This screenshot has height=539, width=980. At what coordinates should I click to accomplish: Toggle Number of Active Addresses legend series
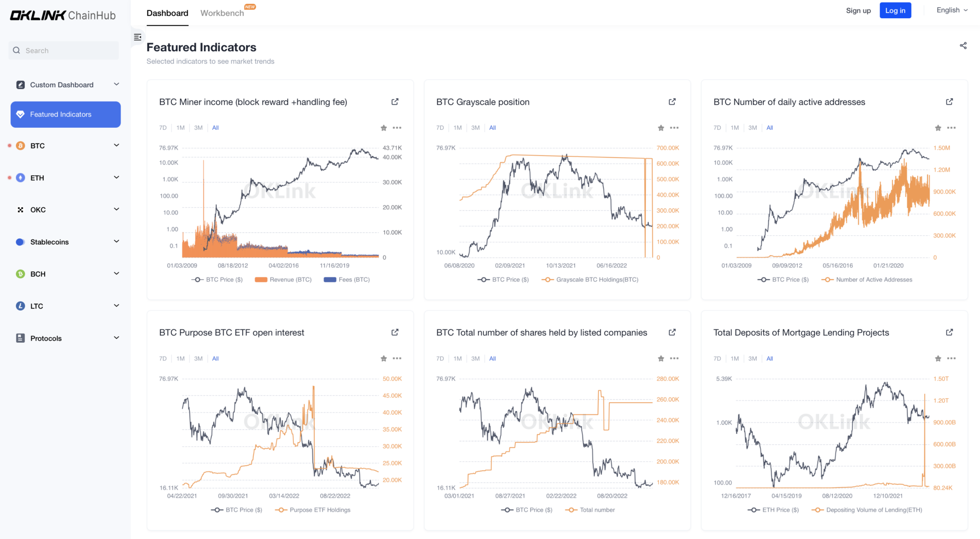tap(867, 280)
